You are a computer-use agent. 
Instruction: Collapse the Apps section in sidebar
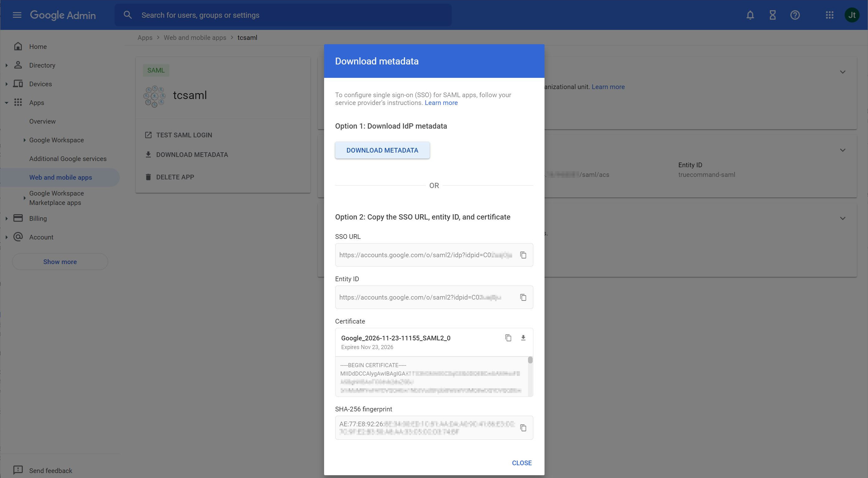7,103
